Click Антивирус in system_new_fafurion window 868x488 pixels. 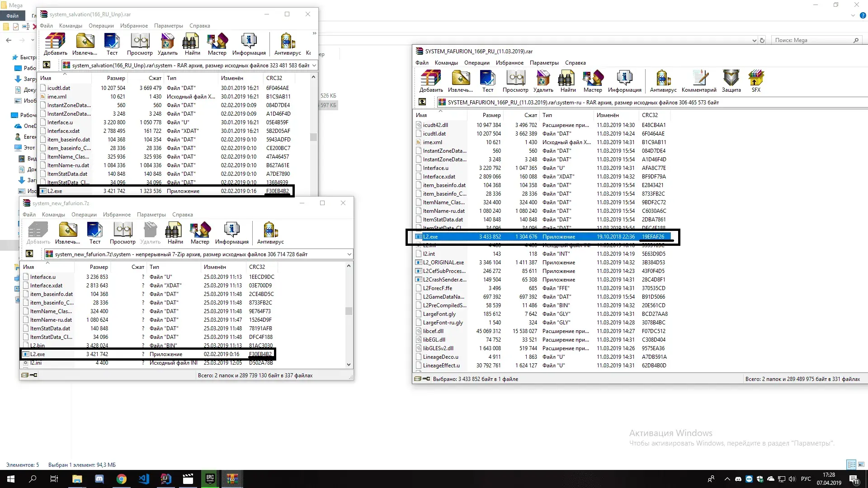(x=270, y=233)
